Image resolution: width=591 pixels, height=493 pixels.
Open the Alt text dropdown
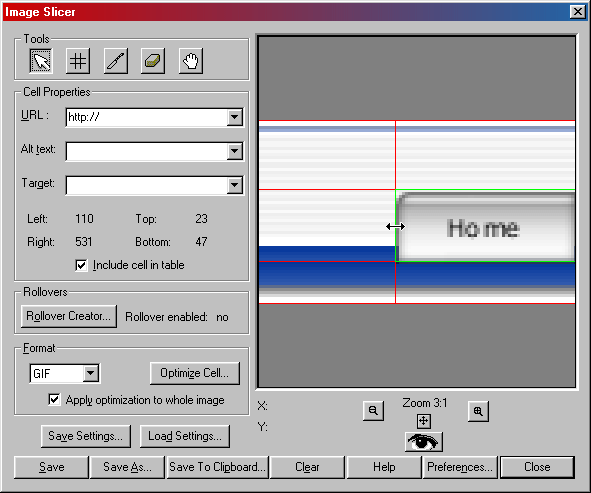pyautogui.click(x=234, y=151)
